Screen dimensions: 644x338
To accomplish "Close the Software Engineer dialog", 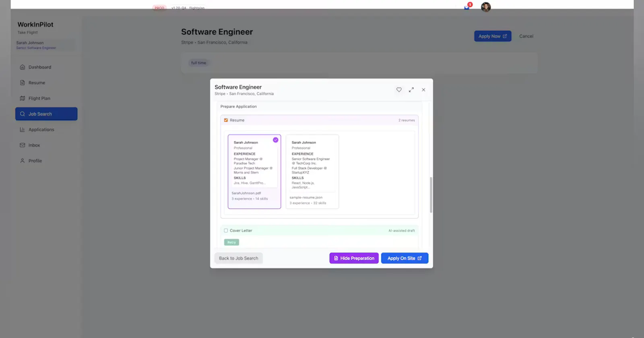I will click(x=423, y=90).
